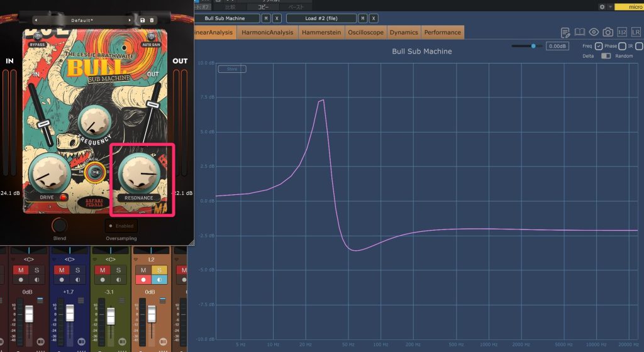Click the LR channel icon

[x=636, y=32]
